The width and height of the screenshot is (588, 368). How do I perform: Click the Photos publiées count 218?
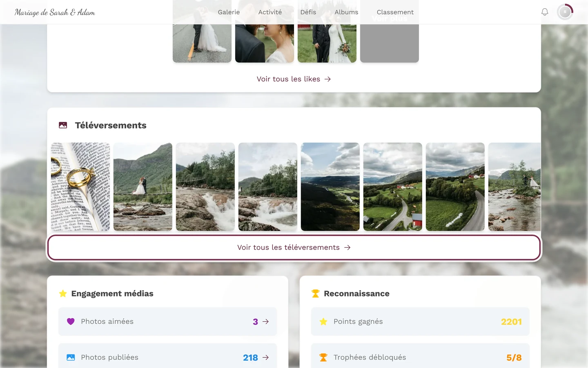coord(250,358)
